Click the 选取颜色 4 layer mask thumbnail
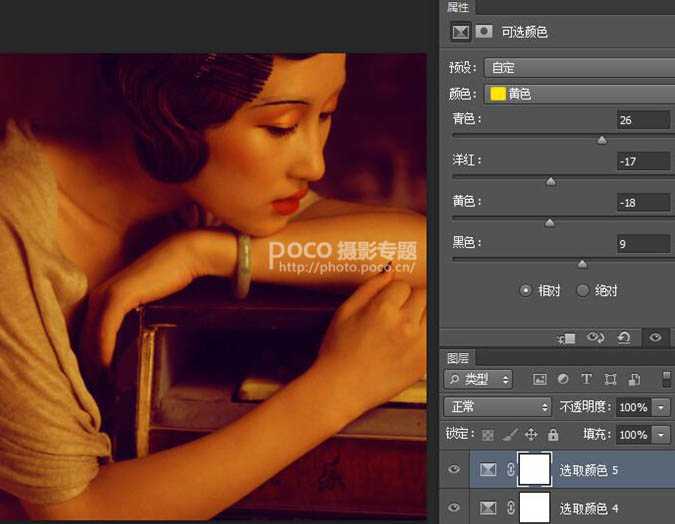 coord(534,507)
